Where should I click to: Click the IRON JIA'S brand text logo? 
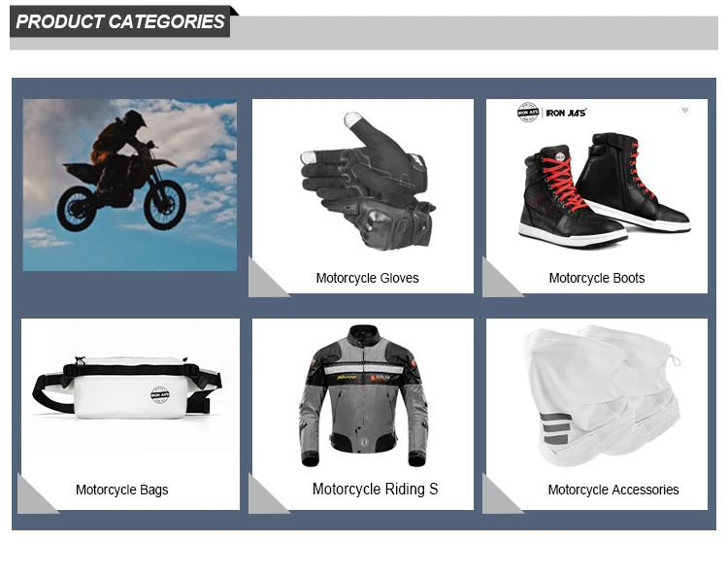(x=566, y=113)
